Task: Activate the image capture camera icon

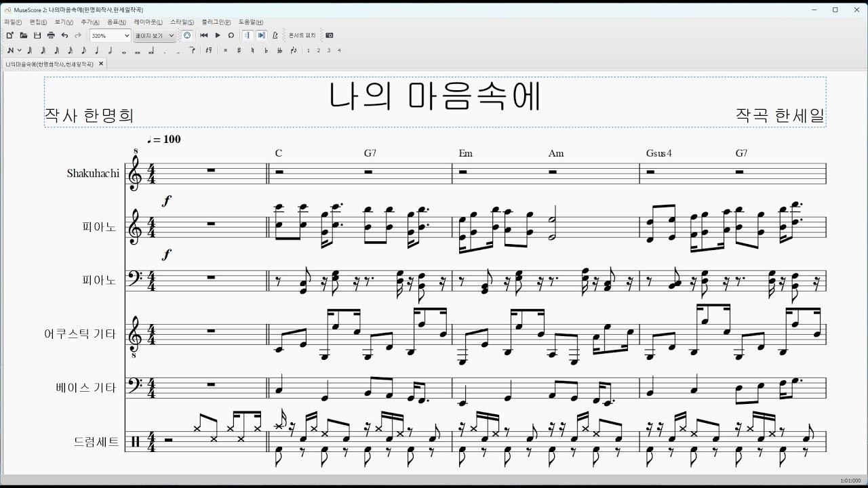Action: click(330, 35)
